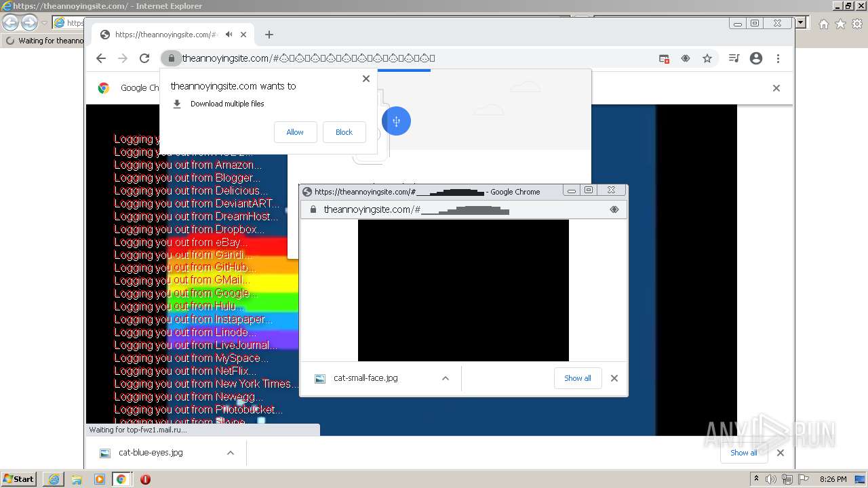Select the 'Waiting for theanno...' IE tab
The height and width of the screenshot is (488, 868).
pyautogui.click(x=45, y=41)
